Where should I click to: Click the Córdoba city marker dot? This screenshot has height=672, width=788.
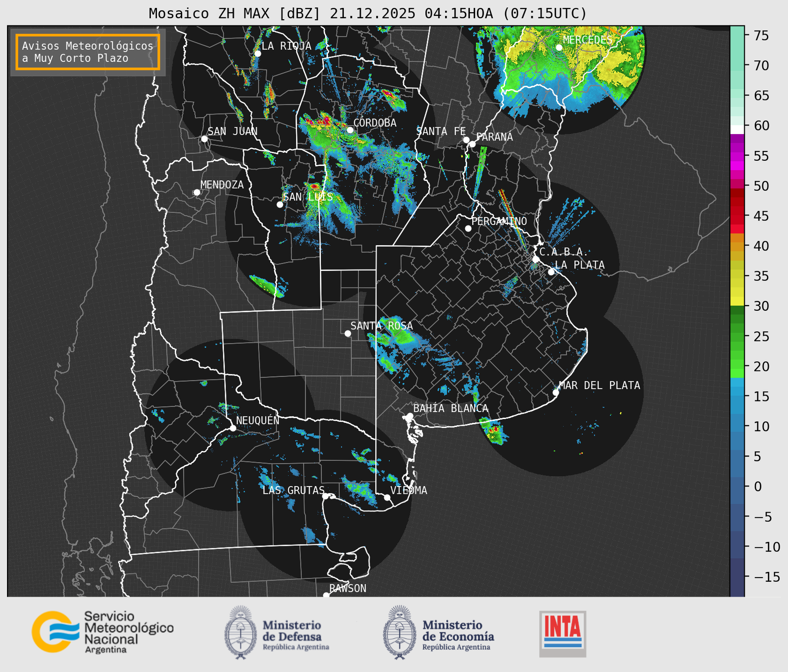(350, 130)
